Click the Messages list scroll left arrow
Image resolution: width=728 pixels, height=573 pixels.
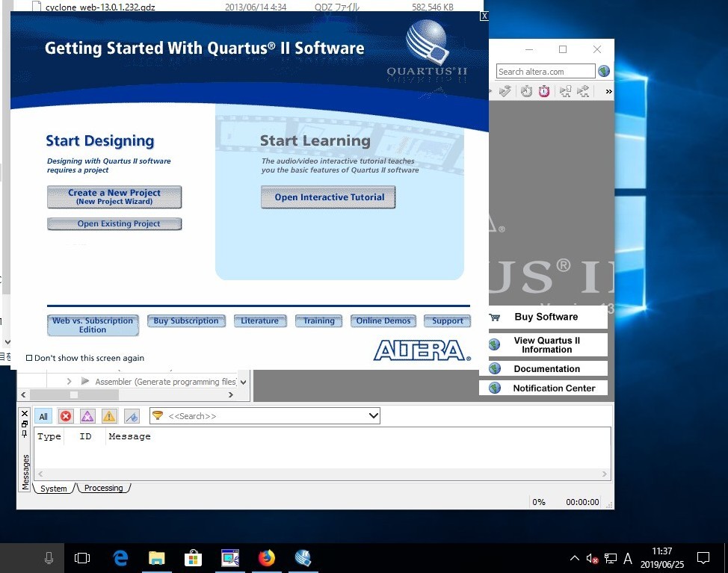41,474
